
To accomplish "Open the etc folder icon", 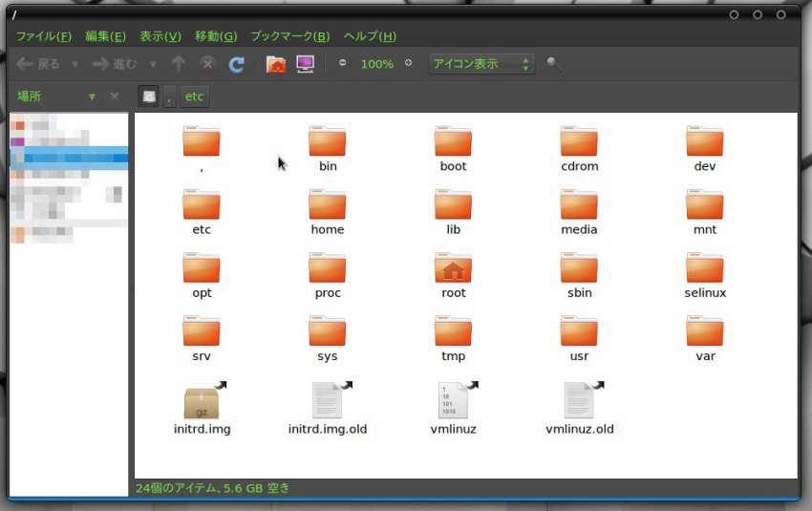I will click(x=202, y=205).
